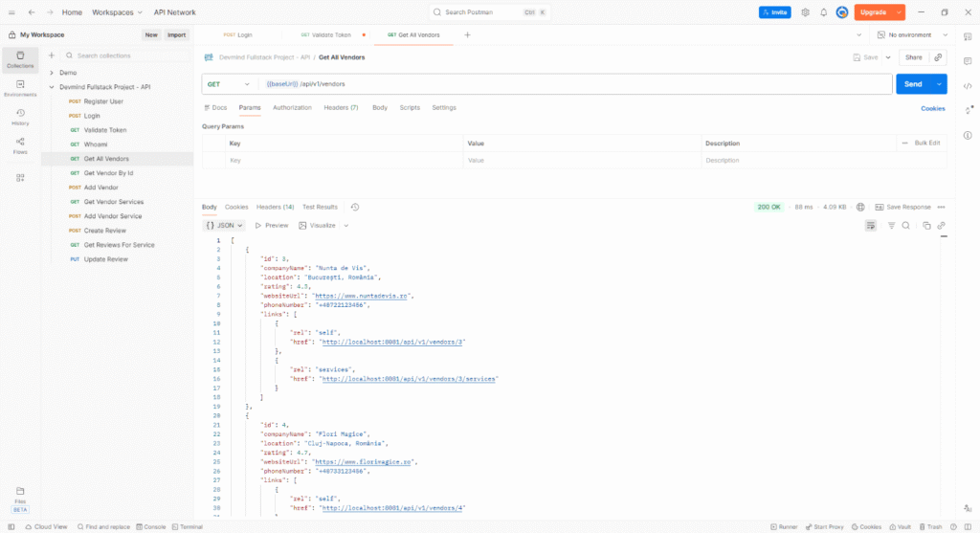Open the Upgrade dropdown arrow

[x=899, y=12]
